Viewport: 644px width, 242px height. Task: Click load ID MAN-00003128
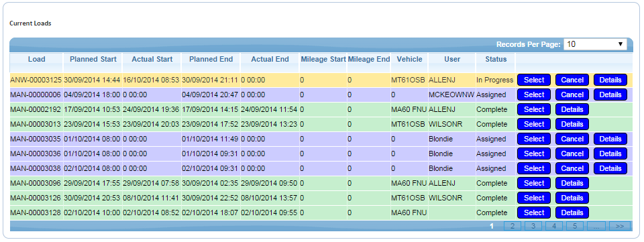tap(36, 213)
